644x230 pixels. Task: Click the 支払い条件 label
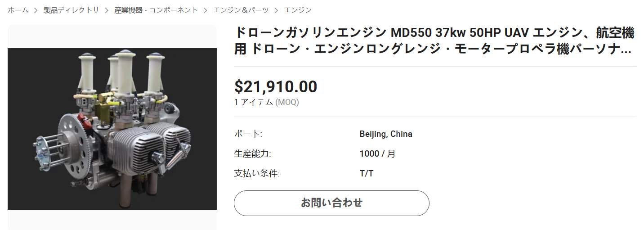click(256, 173)
